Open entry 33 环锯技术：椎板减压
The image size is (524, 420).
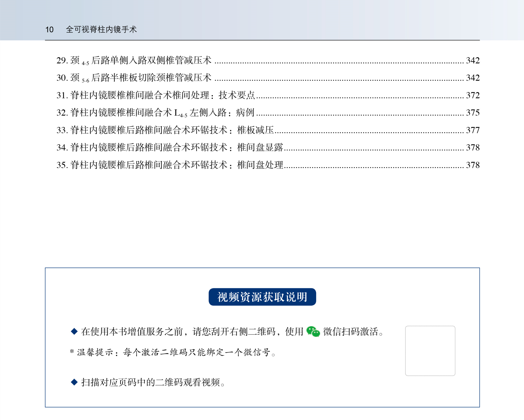165,130
